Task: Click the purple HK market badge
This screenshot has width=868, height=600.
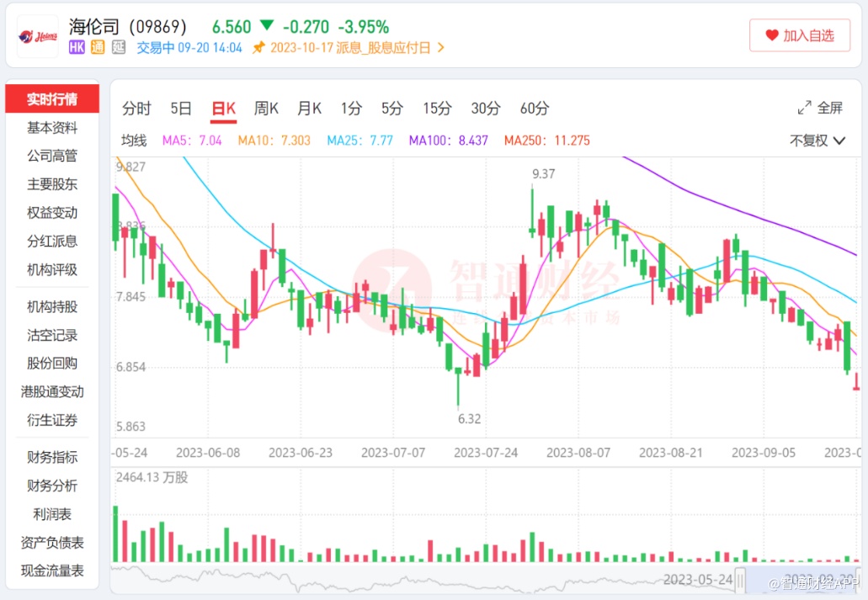Action: [77, 48]
